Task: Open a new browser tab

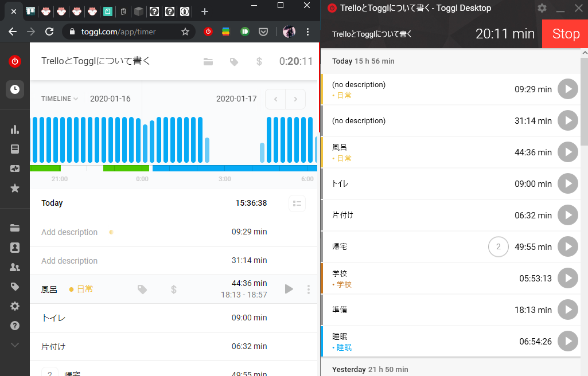Action: coord(204,11)
